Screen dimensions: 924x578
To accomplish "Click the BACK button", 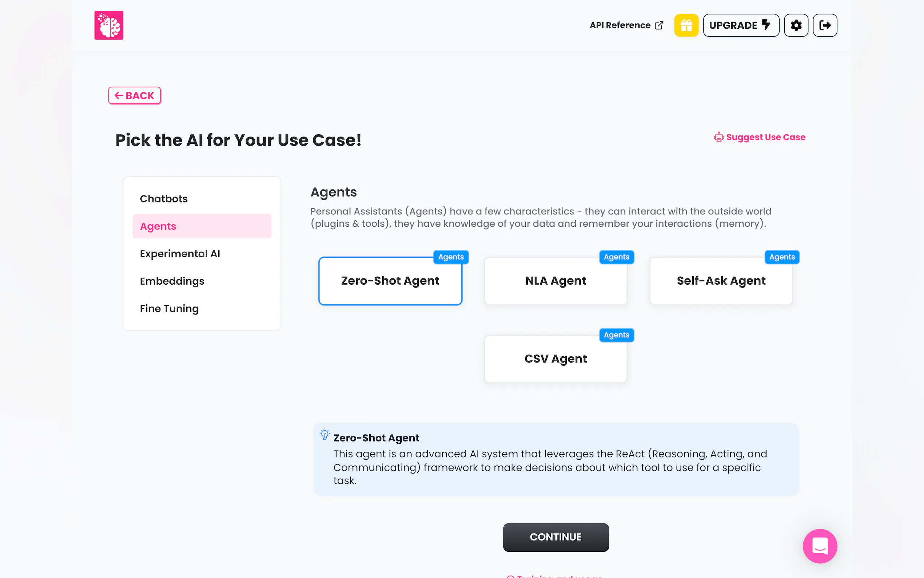I will click(135, 96).
